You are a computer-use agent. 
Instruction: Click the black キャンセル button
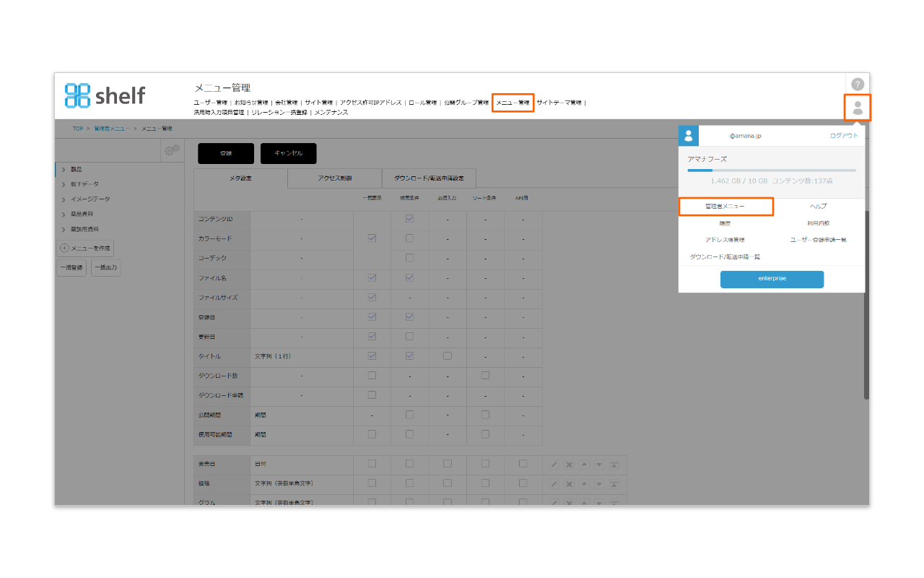(x=288, y=153)
